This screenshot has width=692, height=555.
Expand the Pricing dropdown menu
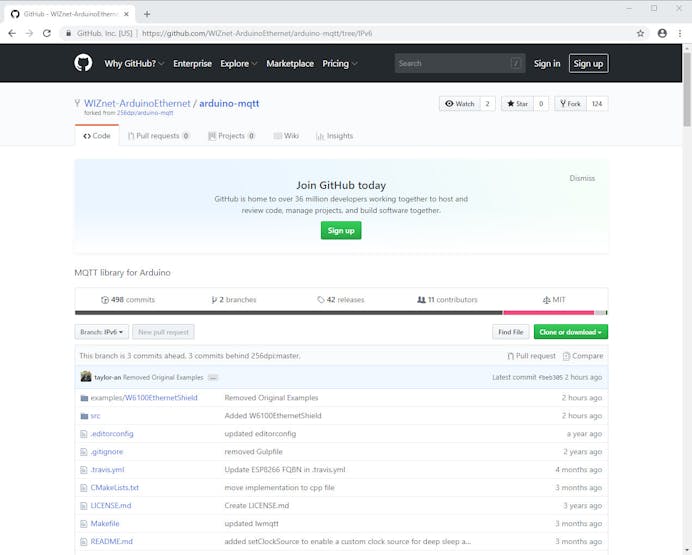tap(339, 64)
